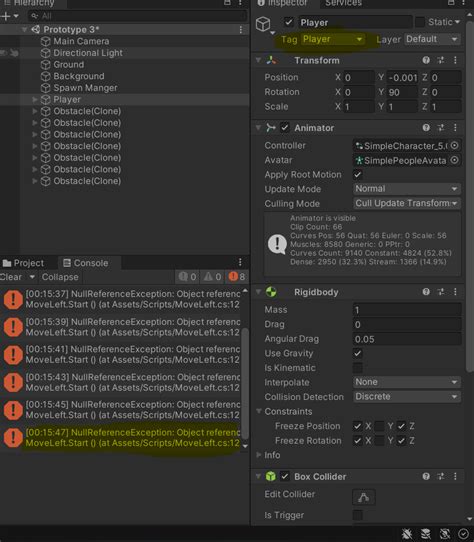Open Rigidbody component help icon

pos(426,292)
